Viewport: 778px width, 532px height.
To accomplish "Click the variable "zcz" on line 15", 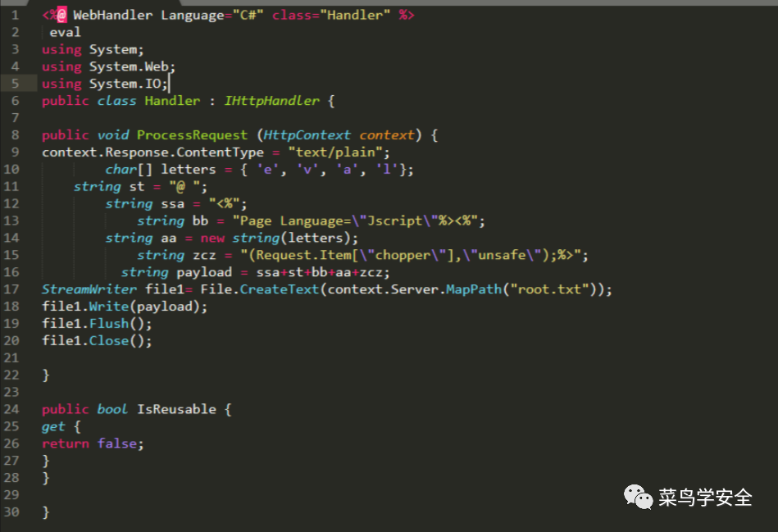I will (x=204, y=256).
